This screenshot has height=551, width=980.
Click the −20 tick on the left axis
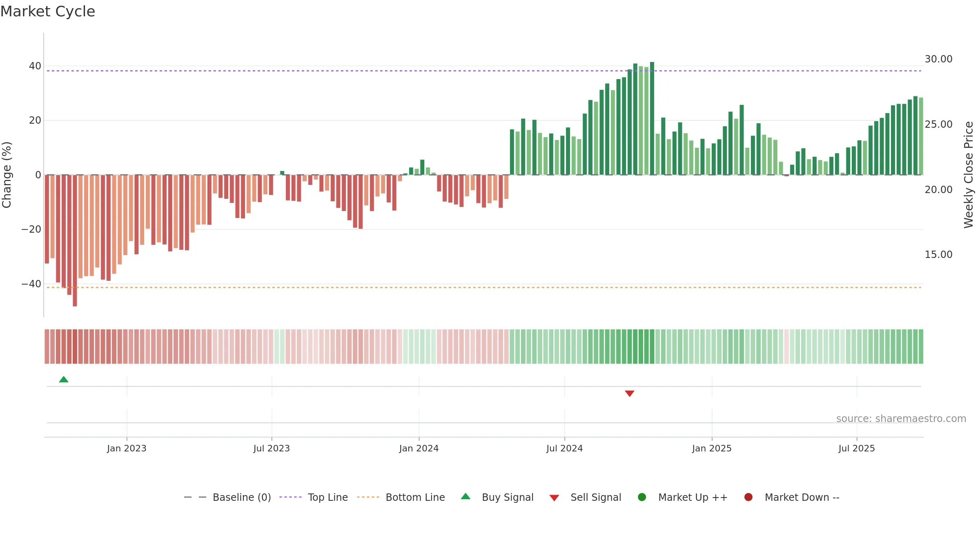click(31, 229)
